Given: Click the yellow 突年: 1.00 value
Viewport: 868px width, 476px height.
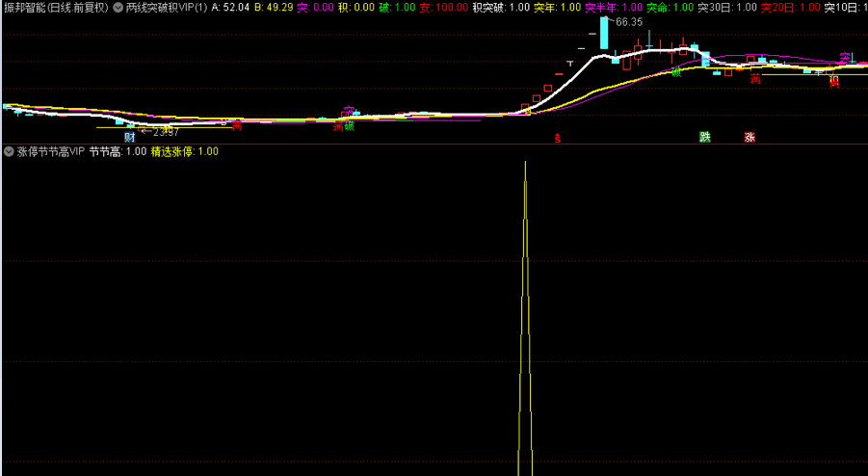Looking at the screenshot, I should coord(558,7).
